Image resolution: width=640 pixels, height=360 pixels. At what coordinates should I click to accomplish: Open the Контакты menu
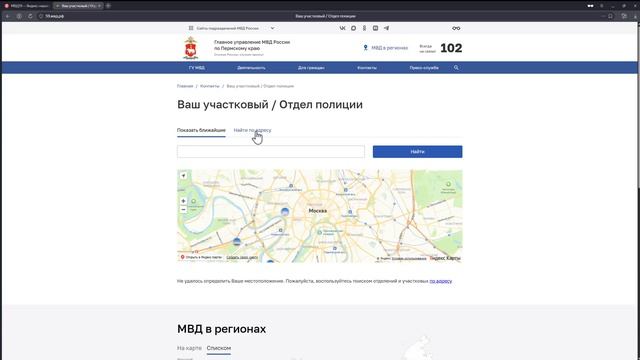point(367,68)
